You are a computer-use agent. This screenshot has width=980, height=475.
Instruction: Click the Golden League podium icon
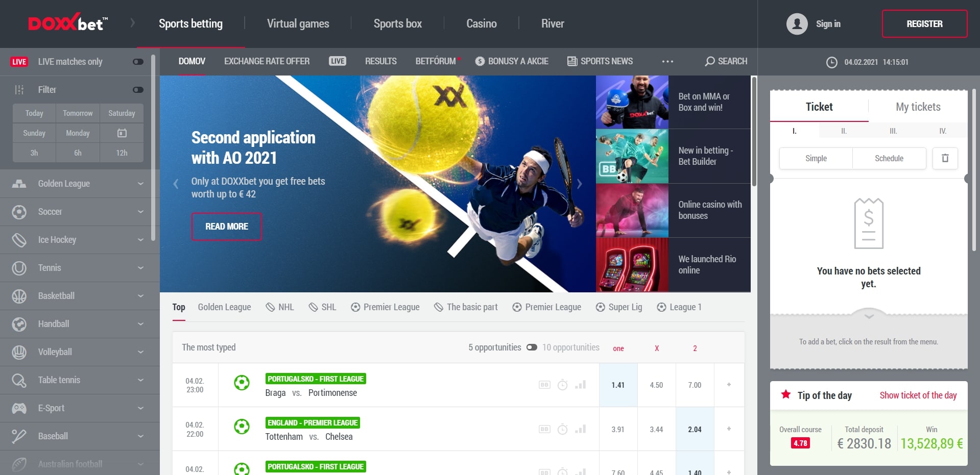click(x=19, y=184)
